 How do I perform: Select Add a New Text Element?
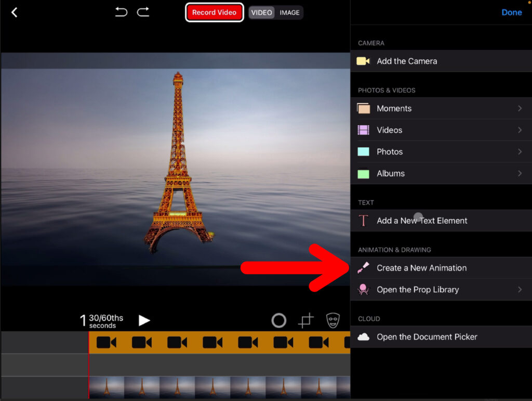click(x=421, y=221)
